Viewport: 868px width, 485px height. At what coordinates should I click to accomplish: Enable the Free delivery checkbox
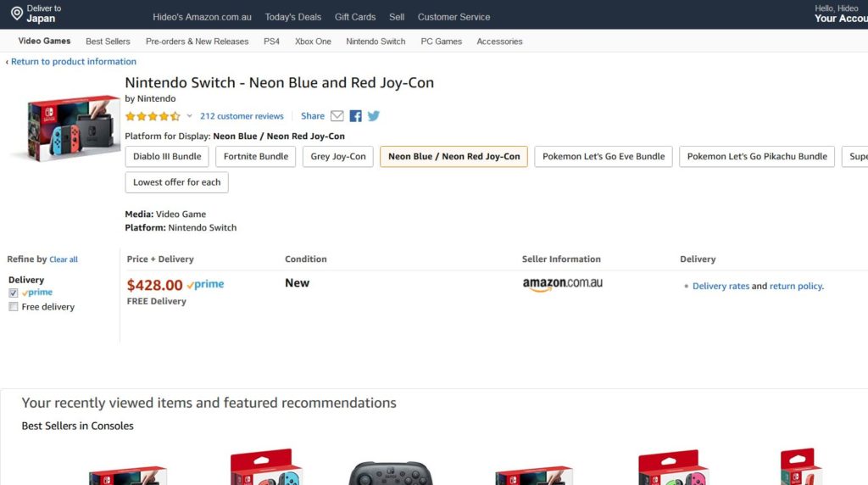(14, 307)
